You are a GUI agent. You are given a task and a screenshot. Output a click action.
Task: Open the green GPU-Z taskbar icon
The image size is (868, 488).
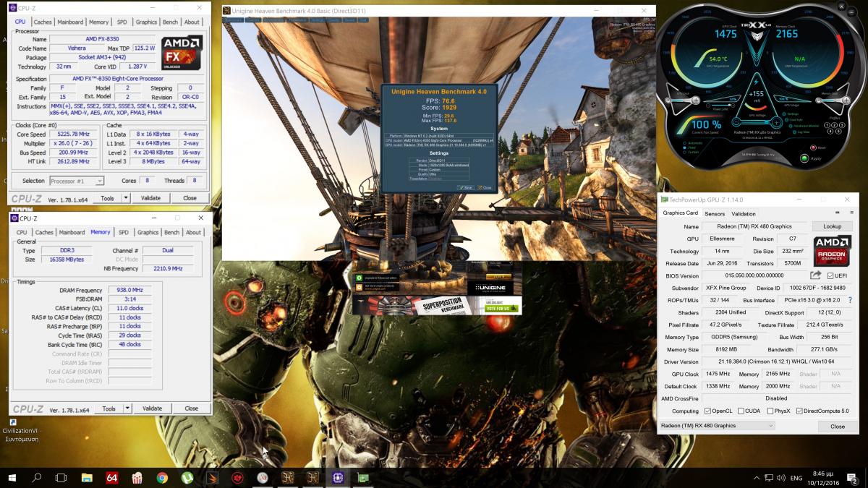[x=362, y=478]
